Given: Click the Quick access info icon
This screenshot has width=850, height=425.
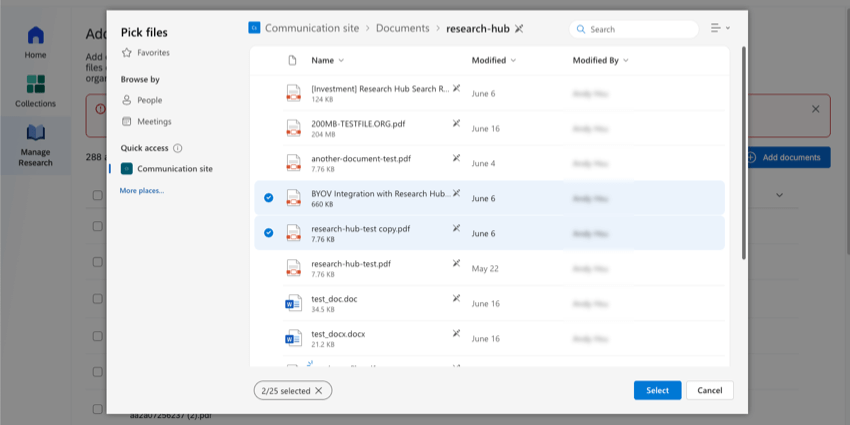Looking at the screenshot, I should coord(178,148).
